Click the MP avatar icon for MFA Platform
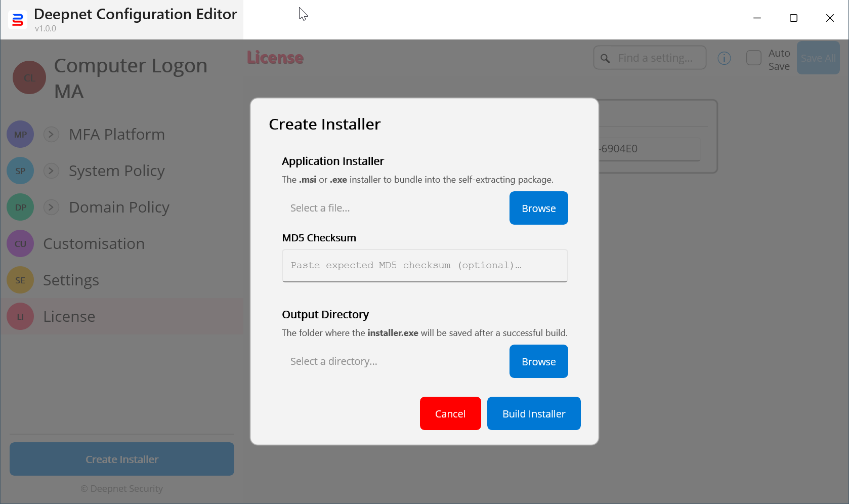This screenshot has width=849, height=504. coord(20,135)
